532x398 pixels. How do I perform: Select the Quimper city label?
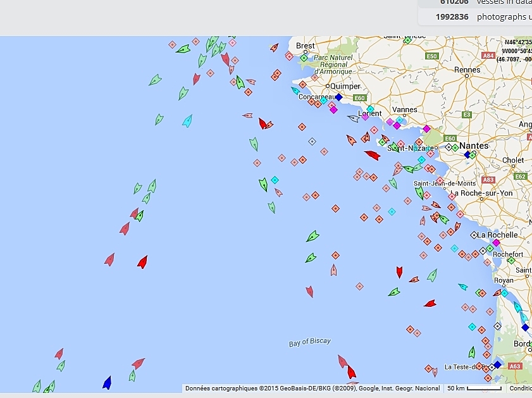[345, 86]
